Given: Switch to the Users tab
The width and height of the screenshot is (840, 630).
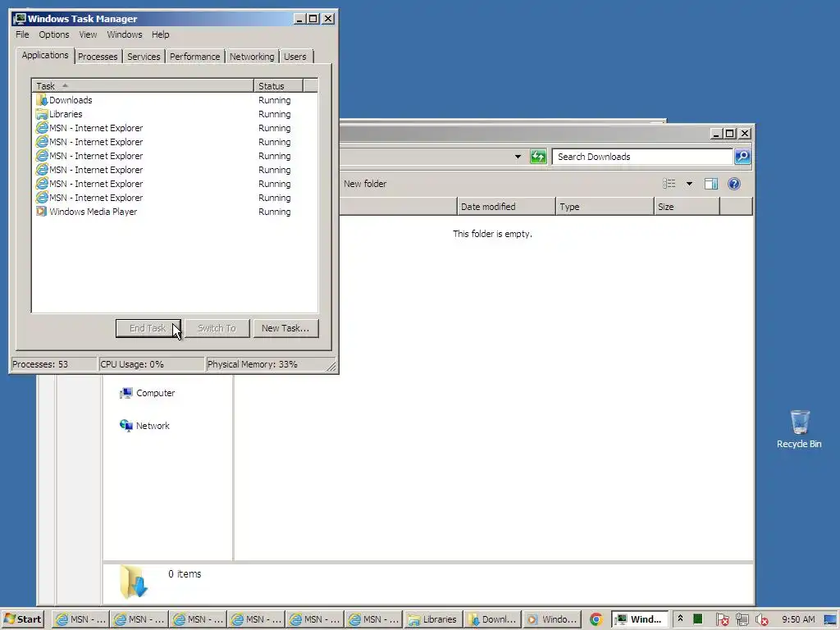Looking at the screenshot, I should [295, 57].
